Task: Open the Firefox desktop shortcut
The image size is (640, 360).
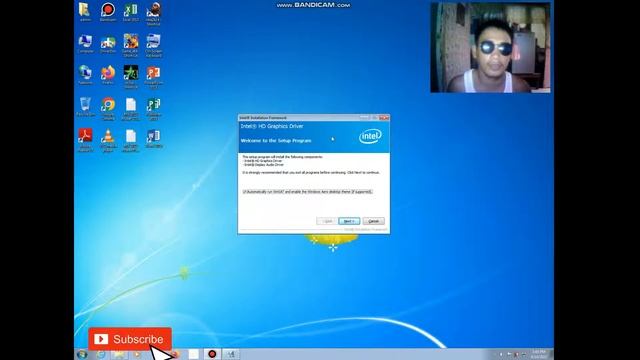Action: [x=108, y=75]
